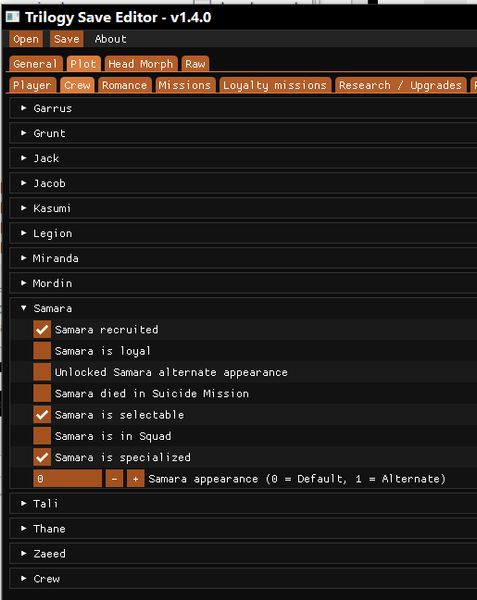Expand the Zaeed section
This screenshot has height=600, width=477.
click(243, 554)
